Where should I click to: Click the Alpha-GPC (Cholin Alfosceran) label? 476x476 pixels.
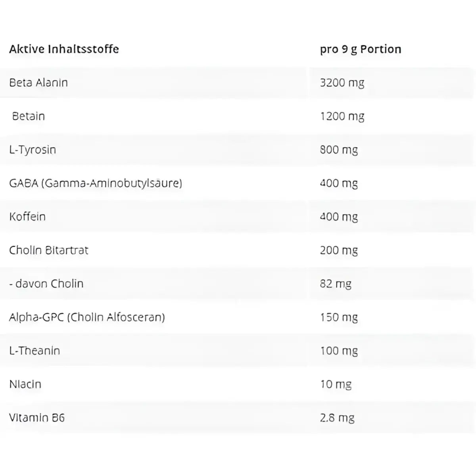tap(87, 317)
